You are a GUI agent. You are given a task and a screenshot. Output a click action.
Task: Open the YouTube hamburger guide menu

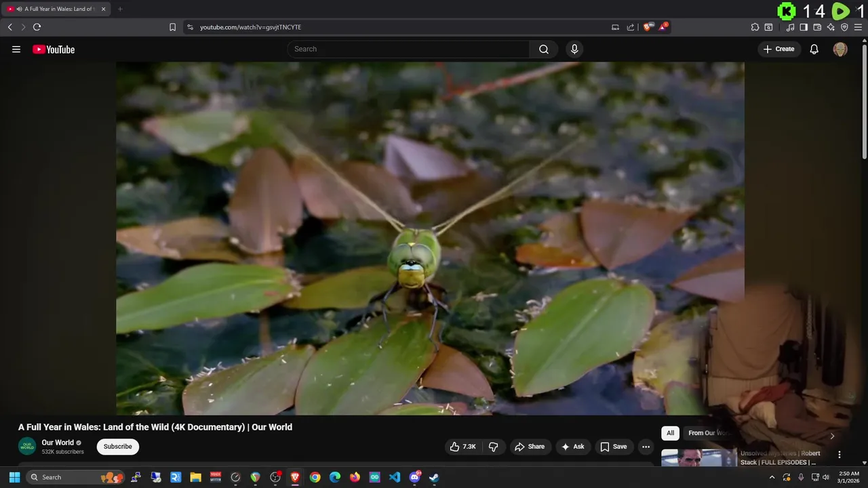point(16,49)
